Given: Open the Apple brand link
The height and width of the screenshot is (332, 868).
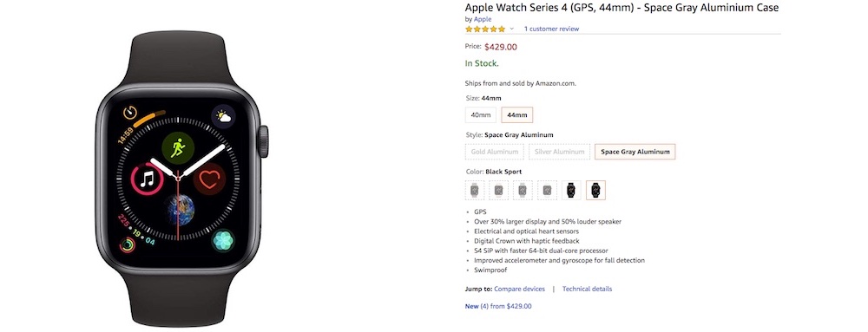Looking at the screenshot, I should click(x=483, y=19).
